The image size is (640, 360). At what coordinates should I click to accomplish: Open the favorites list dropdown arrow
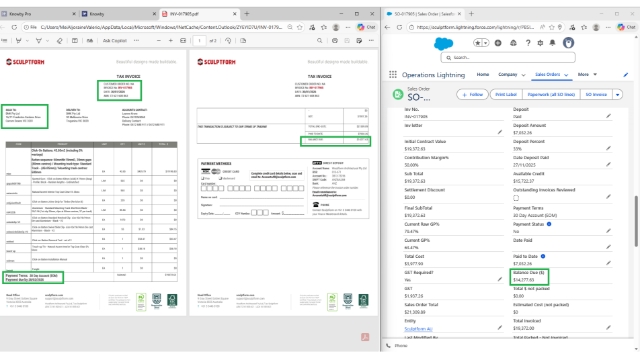[485, 43]
